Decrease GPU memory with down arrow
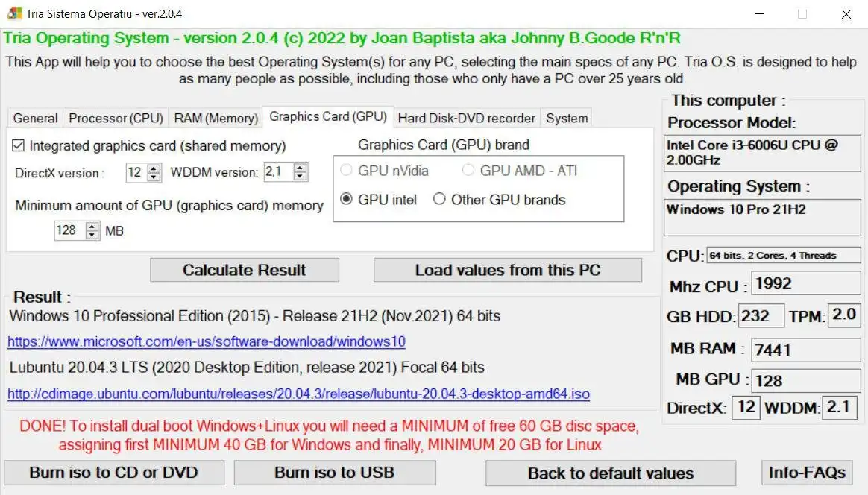 pos(92,235)
